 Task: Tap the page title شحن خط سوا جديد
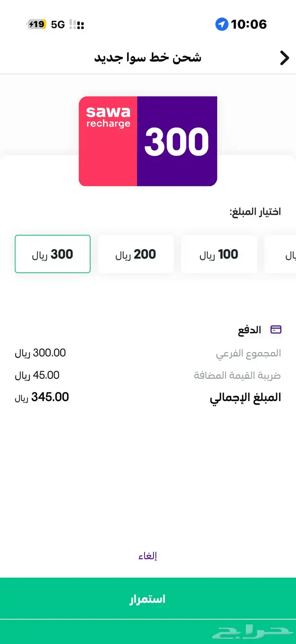[148, 58]
